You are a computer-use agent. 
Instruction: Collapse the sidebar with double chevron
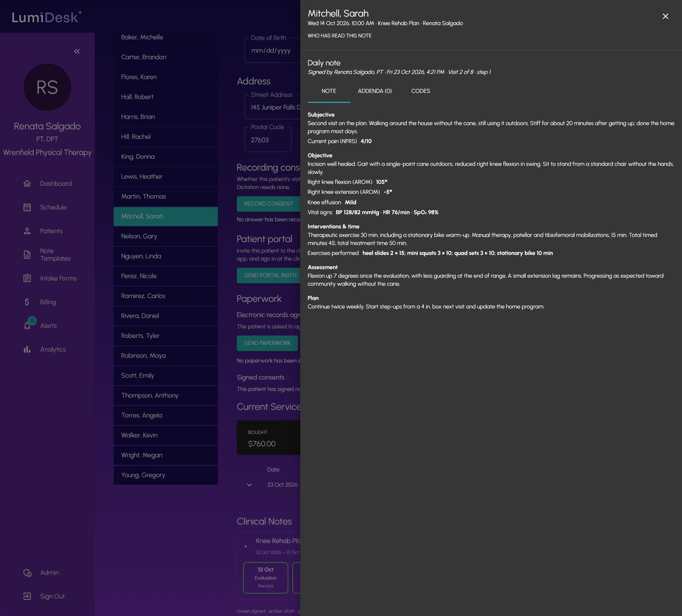click(x=77, y=51)
